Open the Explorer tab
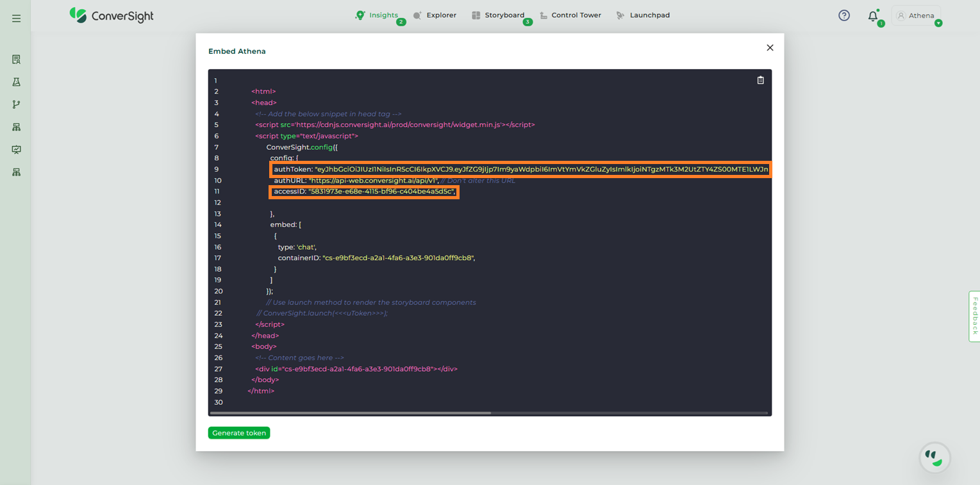 coord(435,15)
